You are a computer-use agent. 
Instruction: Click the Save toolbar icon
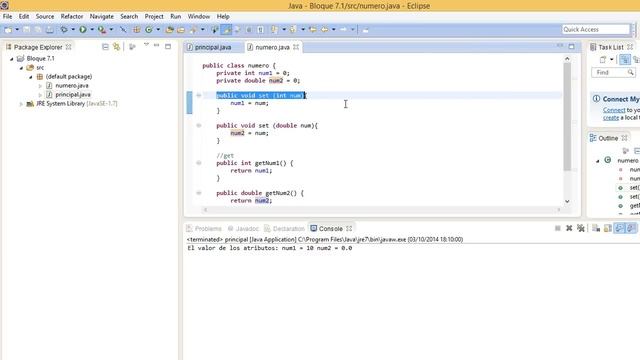click(x=27, y=29)
